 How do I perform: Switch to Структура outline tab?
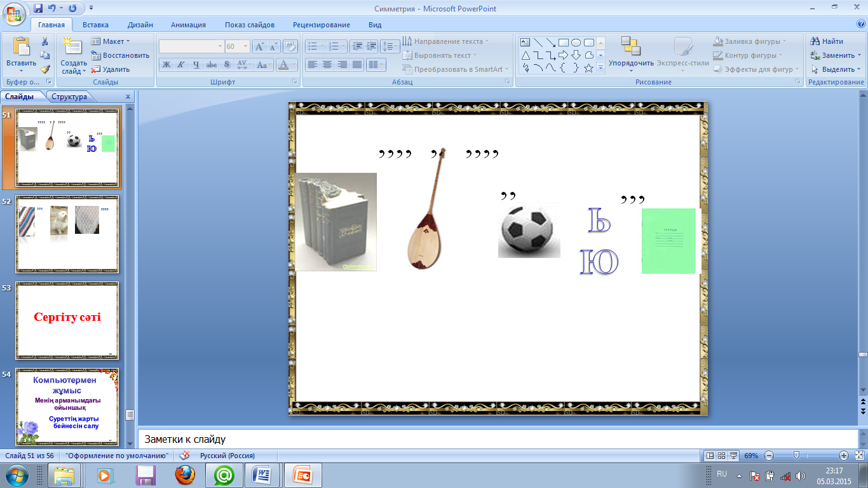69,97
